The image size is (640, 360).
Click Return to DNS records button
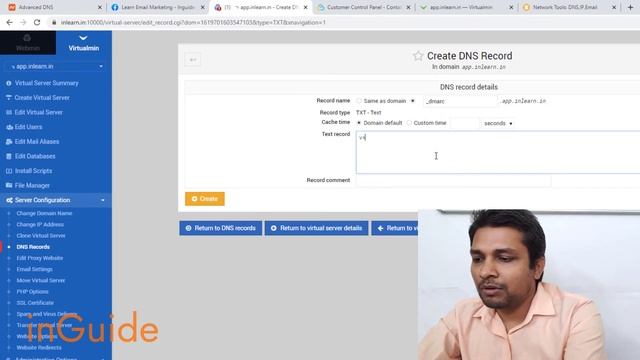point(220,228)
